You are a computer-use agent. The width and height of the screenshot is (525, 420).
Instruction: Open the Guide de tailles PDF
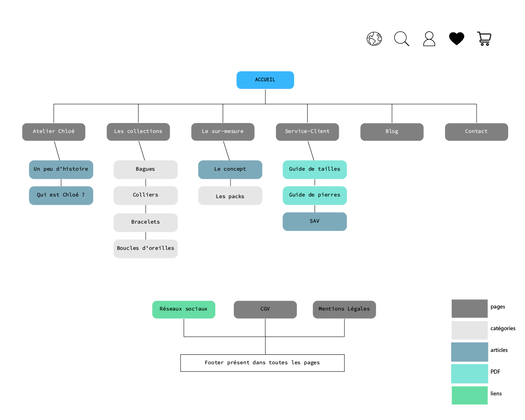coord(315,169)
